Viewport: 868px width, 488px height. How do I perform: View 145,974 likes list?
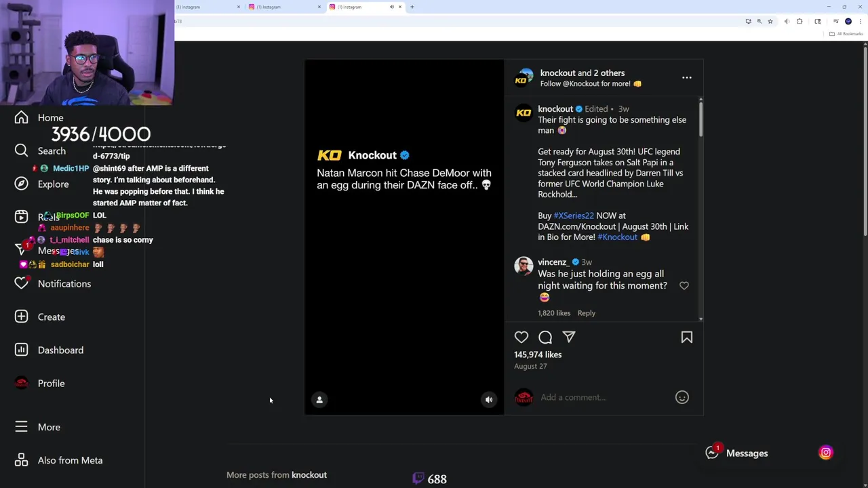tap(538, 354)
